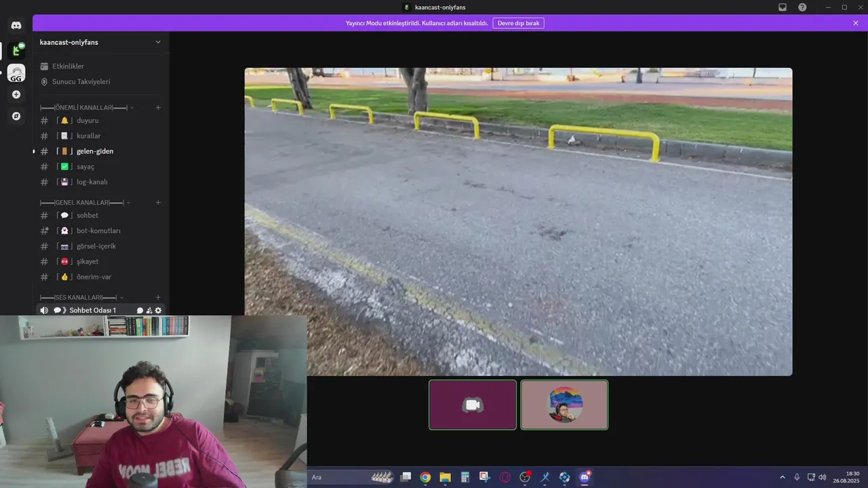Focus the main street video stream
868x488 pixels.
point(518,222)
